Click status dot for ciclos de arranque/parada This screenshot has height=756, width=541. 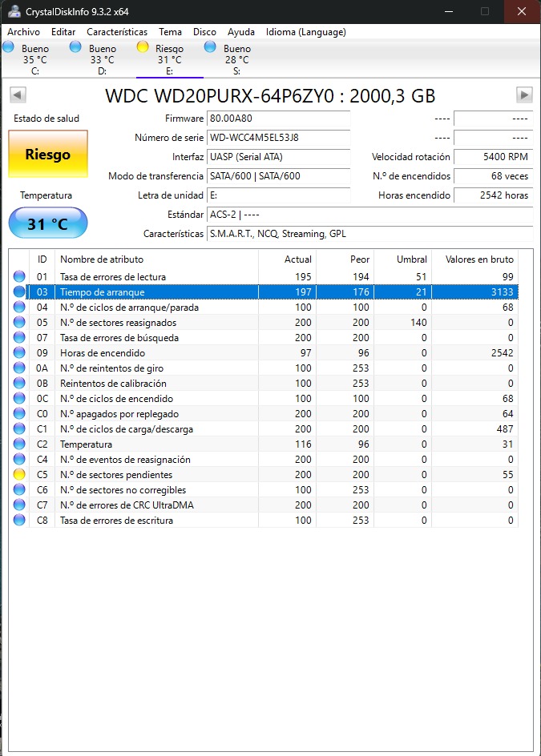pos(19,308)
